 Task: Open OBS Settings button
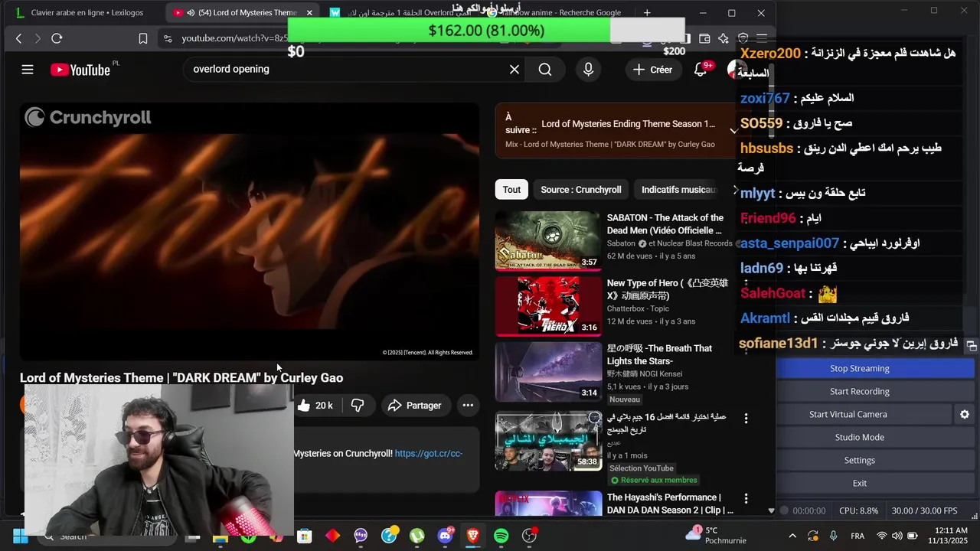(860, 460)
